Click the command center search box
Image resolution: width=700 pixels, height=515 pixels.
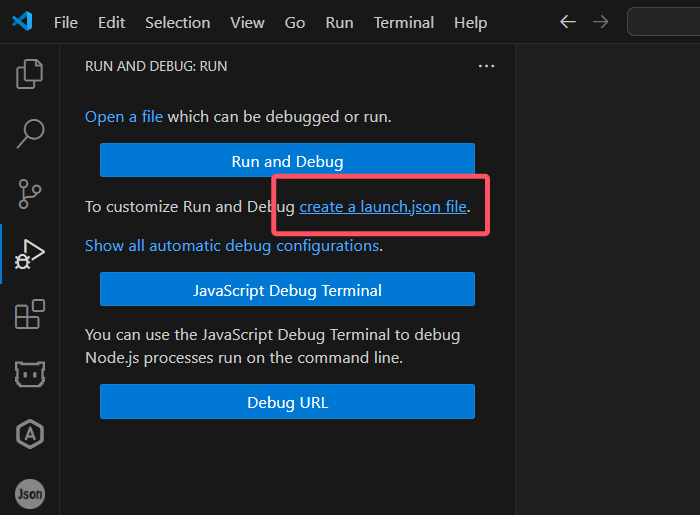pos(663,22)
